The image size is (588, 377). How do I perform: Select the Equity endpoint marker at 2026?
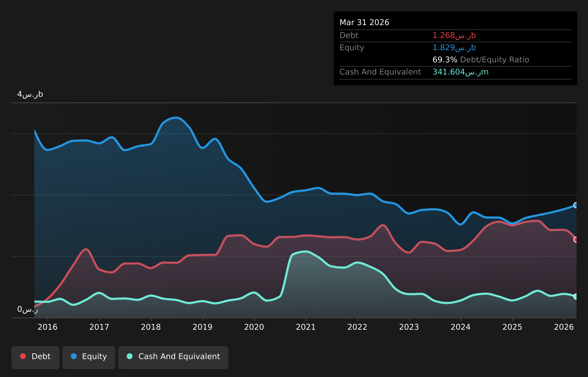click(x=576, y=205)
